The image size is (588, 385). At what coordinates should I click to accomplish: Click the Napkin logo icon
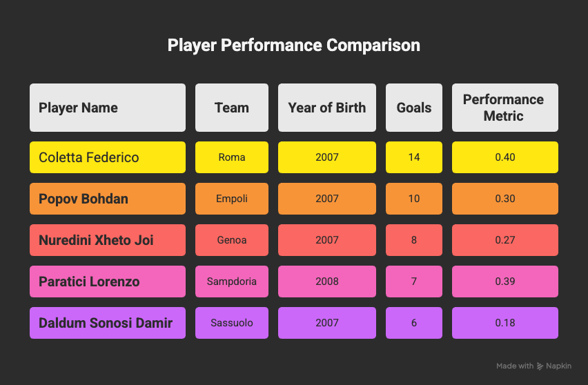tap(541, 366)
